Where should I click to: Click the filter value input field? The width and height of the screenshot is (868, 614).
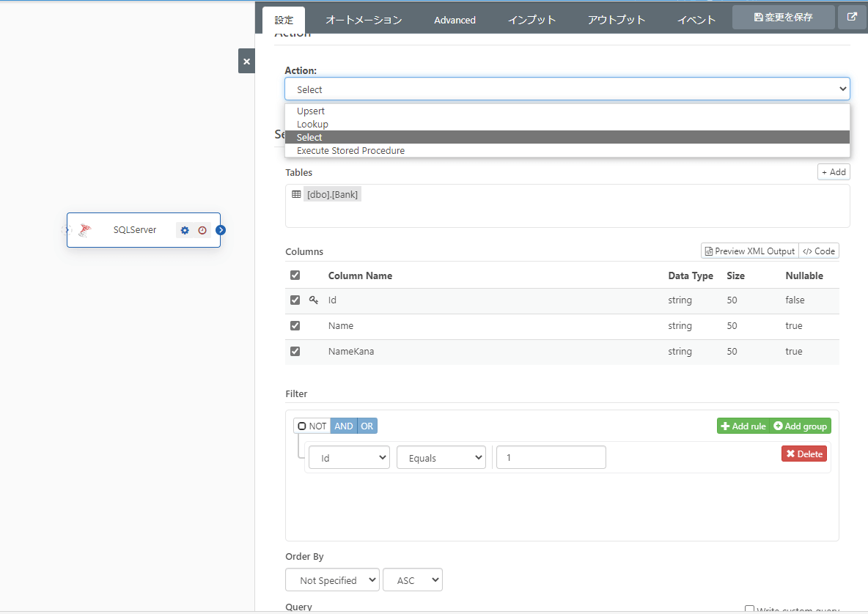coord(551,458)
